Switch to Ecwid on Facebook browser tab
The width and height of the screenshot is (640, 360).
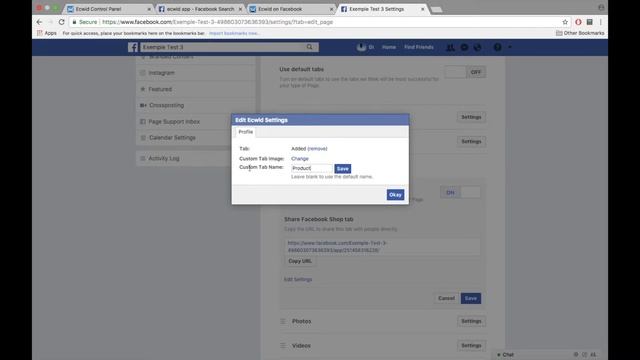(x=291, y=9)
